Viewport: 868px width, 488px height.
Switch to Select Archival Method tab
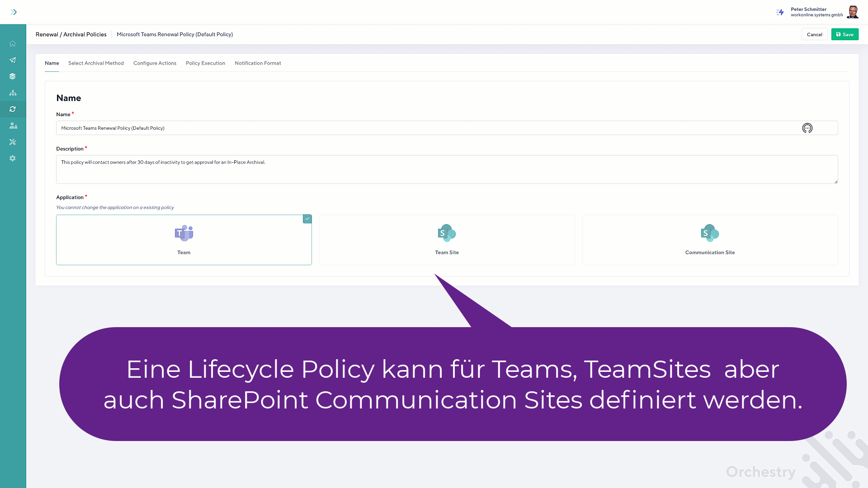pos(96,63)
